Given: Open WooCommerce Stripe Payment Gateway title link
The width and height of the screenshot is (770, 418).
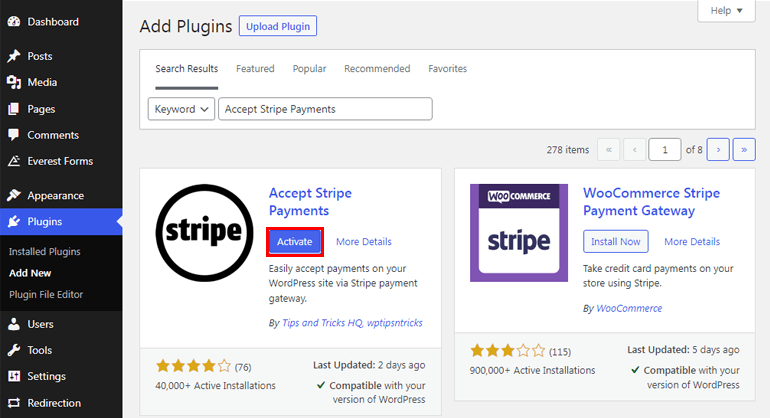Looking at the screenshot, I should tap(651, 202).
